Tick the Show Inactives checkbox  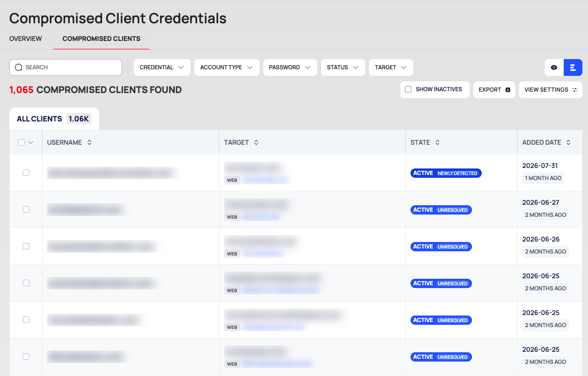point(408,89)
